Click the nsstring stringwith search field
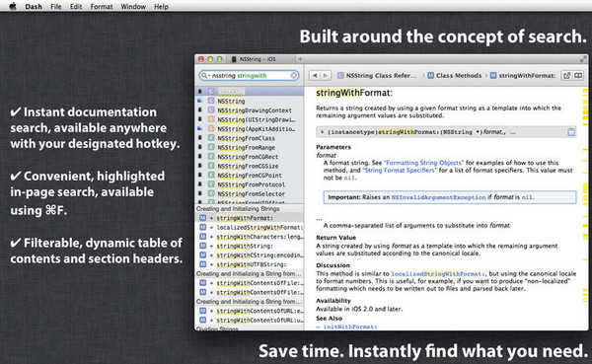This screenshot has width=592, height=364. pyautogui.click(x=250, y=76)
